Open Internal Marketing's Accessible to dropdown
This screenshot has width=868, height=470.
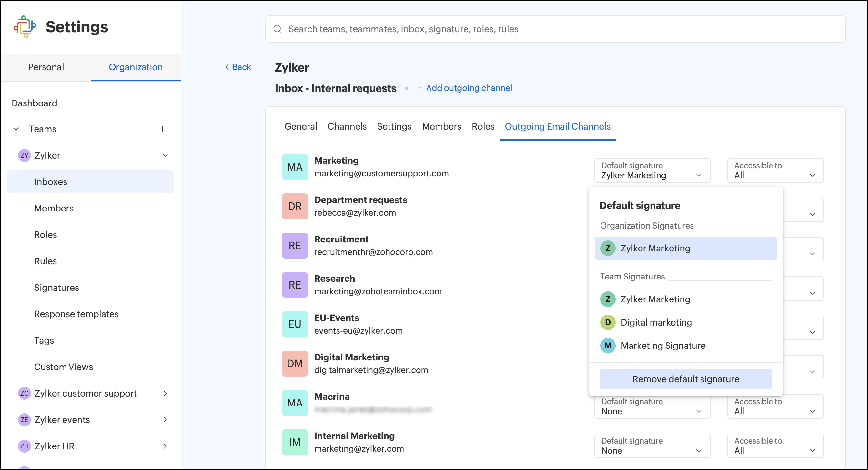pos(776,446)
